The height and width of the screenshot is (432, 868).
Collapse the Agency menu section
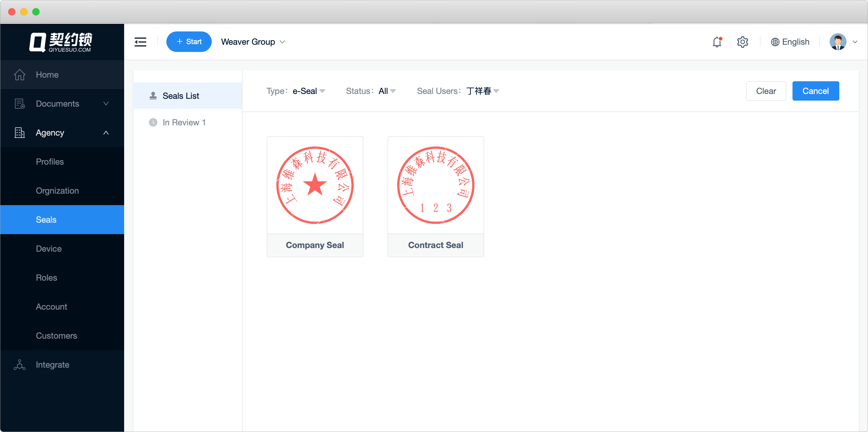click(106, 133)
